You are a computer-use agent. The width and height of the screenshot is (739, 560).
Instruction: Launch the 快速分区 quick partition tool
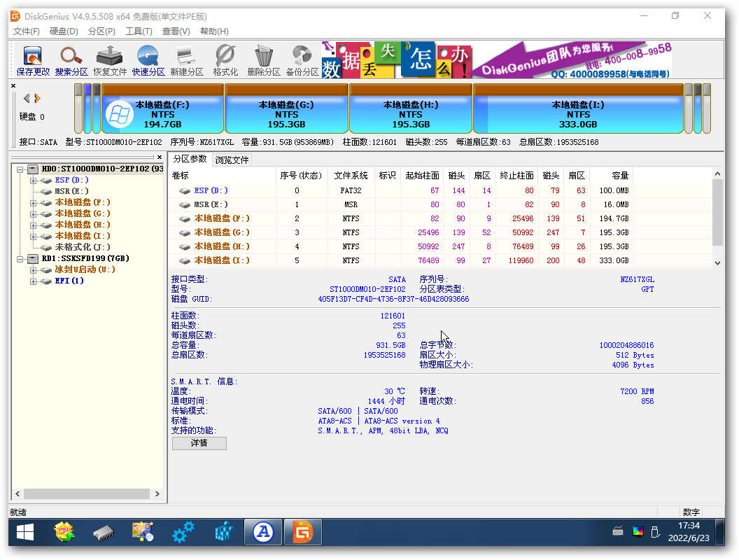pyautogui.click(x=148, y=62)
